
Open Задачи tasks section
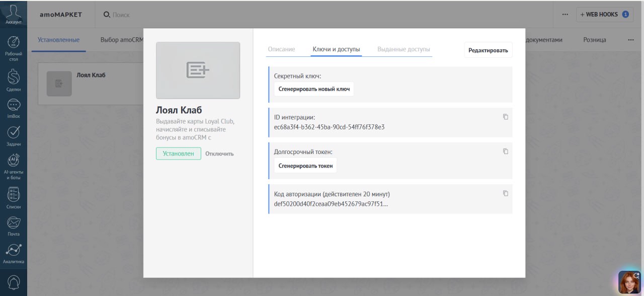pos(14,136)
